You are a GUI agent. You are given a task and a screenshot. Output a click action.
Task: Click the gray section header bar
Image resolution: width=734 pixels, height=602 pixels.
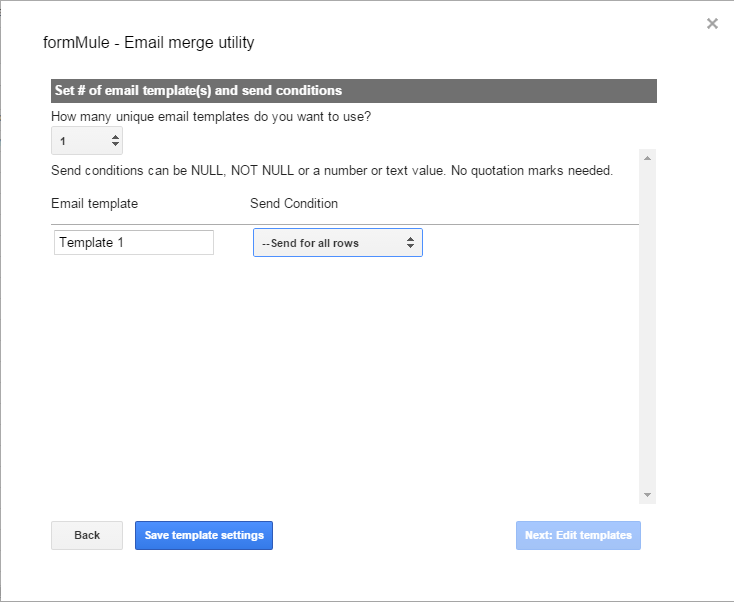[354, 91]
